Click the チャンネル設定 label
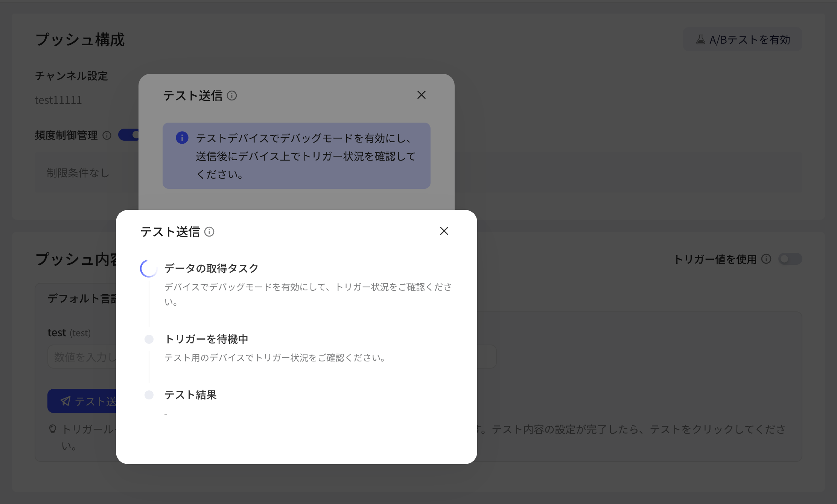Screen dimensions: 837x504 point(72,76)
